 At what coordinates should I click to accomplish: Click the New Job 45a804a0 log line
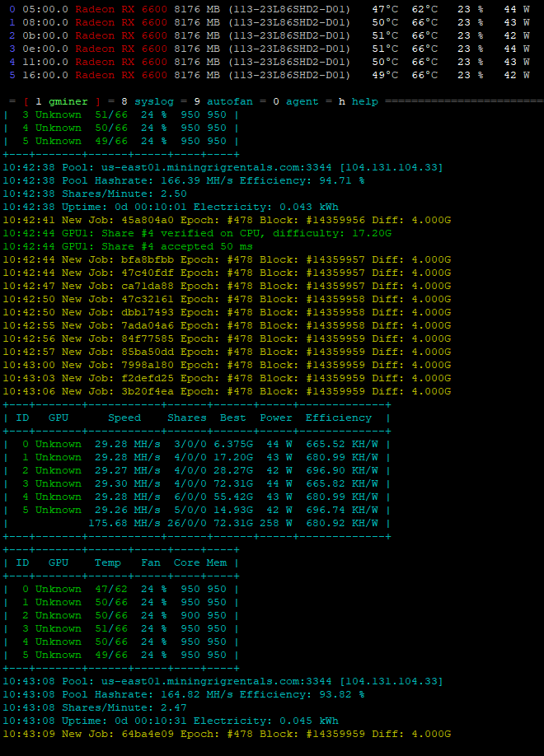(x=227, y=220)
